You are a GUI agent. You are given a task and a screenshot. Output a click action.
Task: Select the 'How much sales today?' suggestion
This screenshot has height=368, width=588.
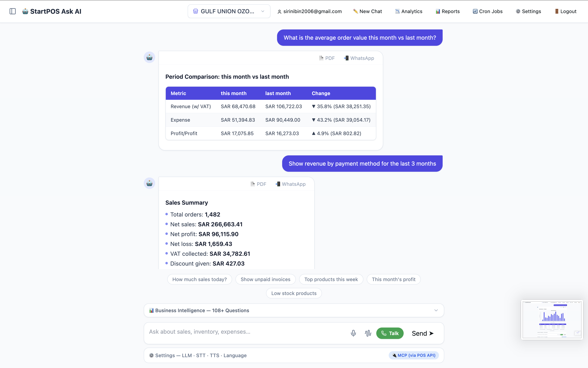pyautogui.click(x=199, y=279)
